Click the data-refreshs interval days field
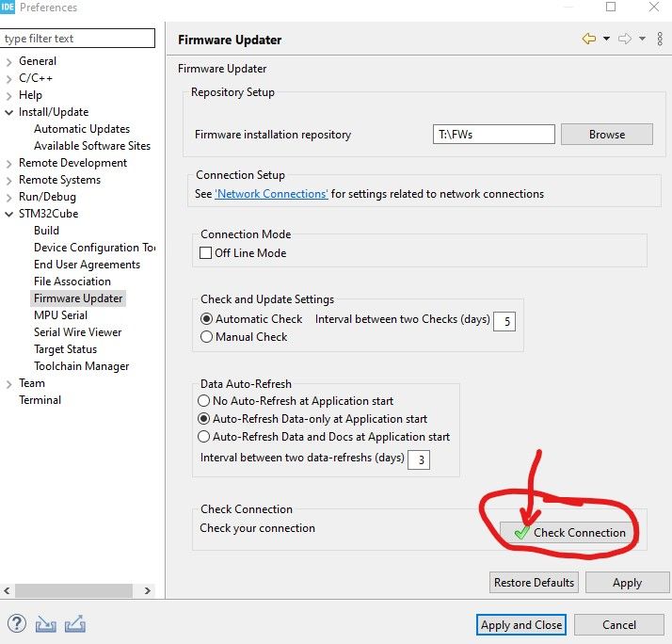Viewport: 672px width, 644px height. click(418, 459)
